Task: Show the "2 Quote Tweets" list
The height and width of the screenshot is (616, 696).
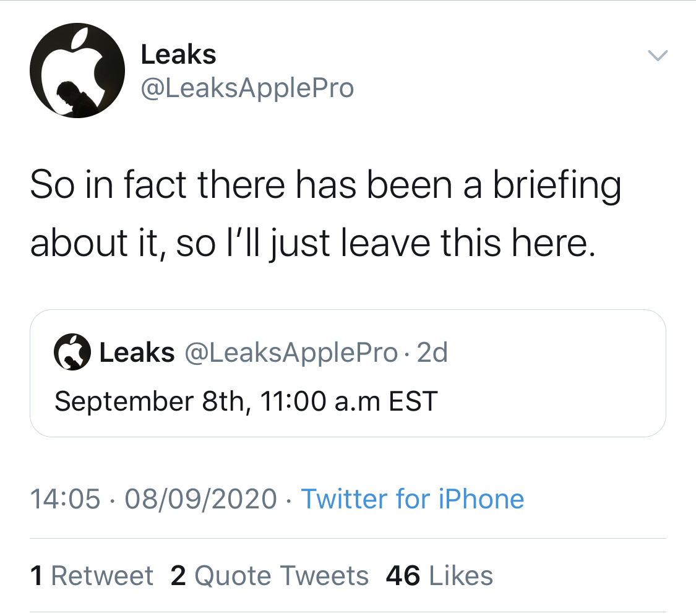Action: point(269,576)
